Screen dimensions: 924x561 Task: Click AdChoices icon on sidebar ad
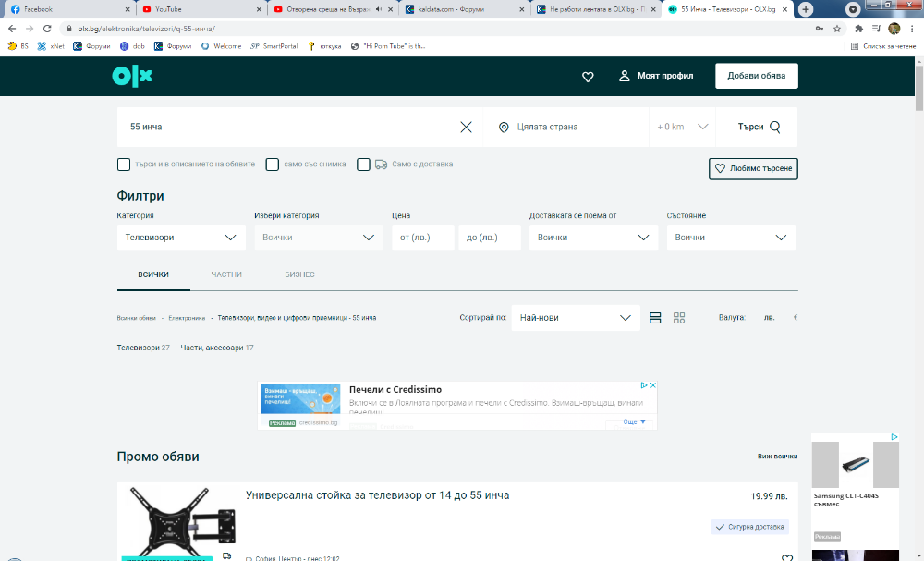pyautogui.click(x=894, y=437)
